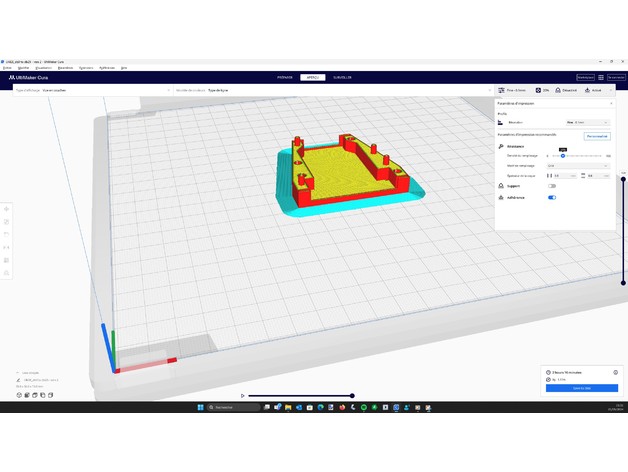Open the Fichier menu

click(x=8, y=68)
